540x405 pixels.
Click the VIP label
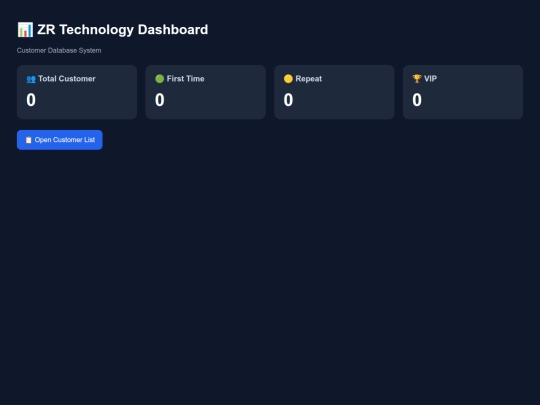pyautogui.click(x=430, y=79)
